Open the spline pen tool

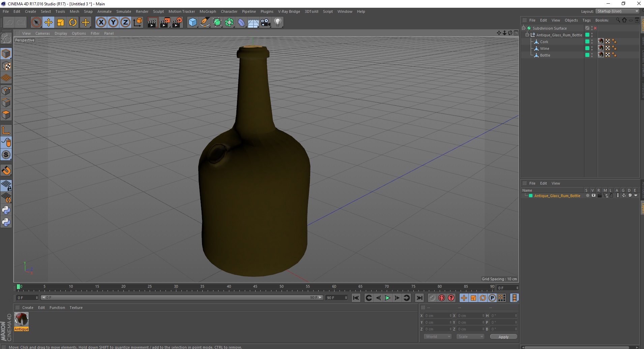205,23
